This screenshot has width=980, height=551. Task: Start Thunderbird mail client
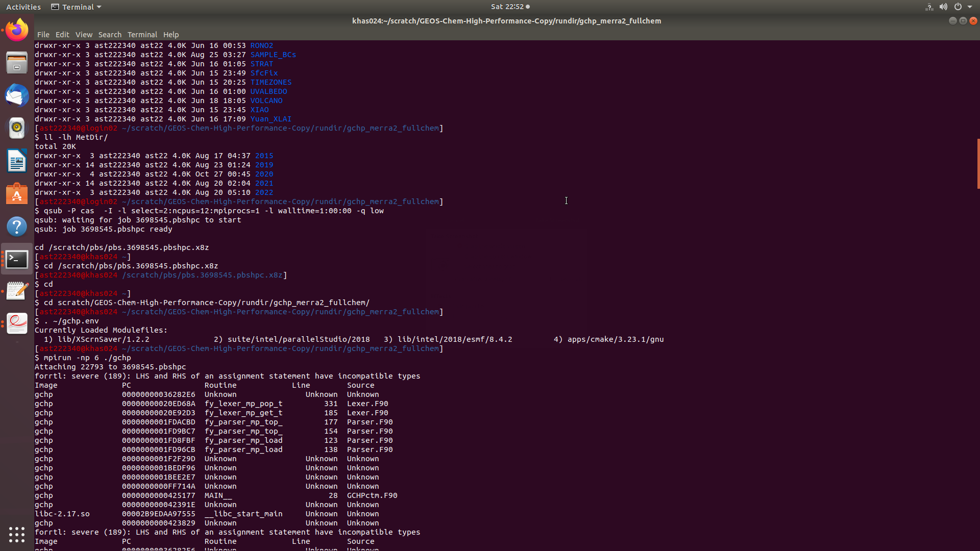(x=17, y=95)
